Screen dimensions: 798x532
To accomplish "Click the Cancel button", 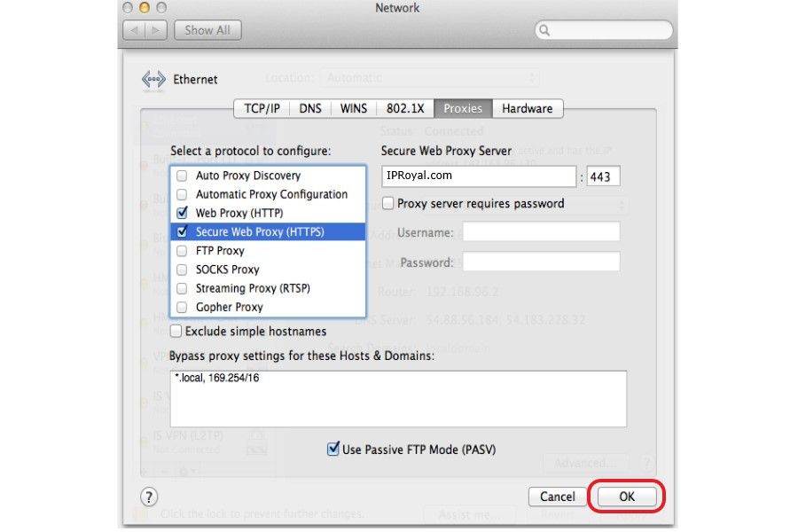I will (x=558, y=497).
